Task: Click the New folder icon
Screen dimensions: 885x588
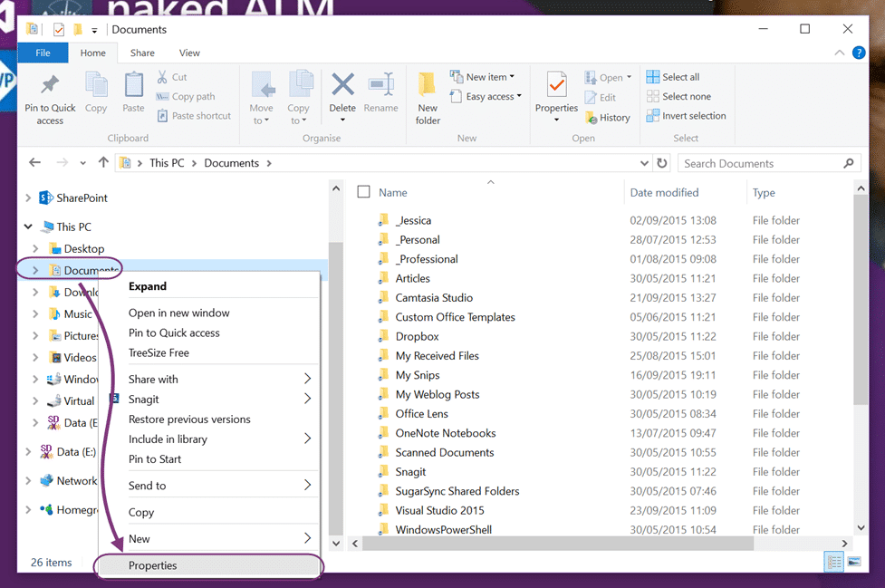Action: [x=428, y=84]
